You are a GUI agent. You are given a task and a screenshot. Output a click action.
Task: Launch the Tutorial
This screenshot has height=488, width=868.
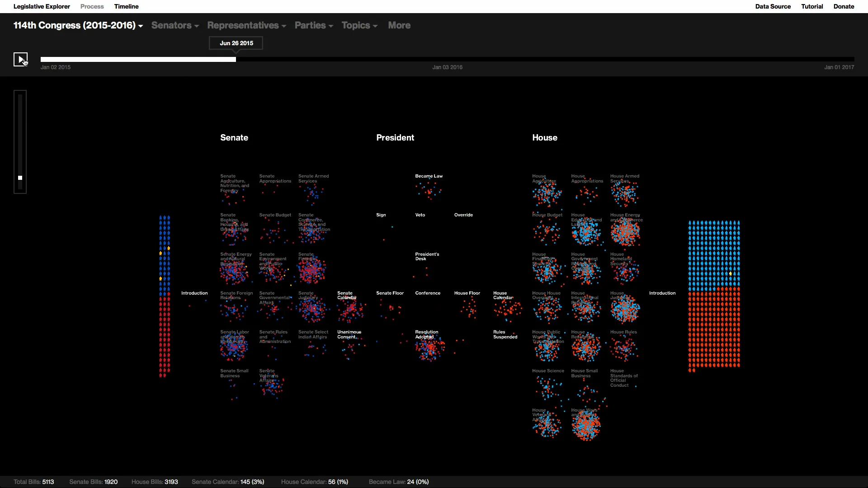[812, 6]
